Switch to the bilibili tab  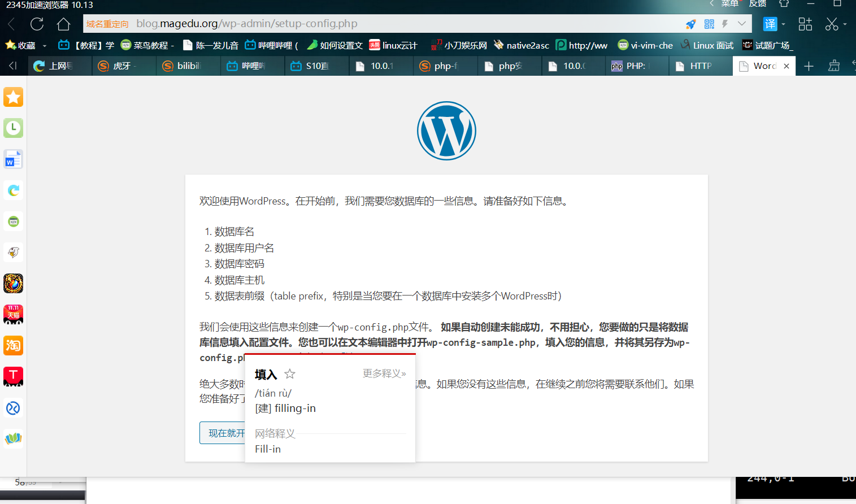(188, 66)
